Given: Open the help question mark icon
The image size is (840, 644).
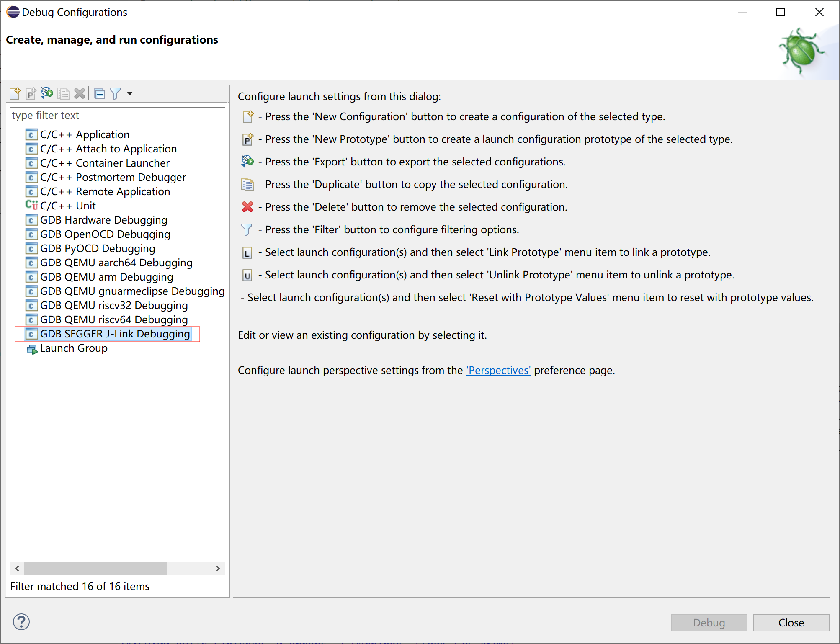Looking at the screenshot, I should [x=21, y=622].
